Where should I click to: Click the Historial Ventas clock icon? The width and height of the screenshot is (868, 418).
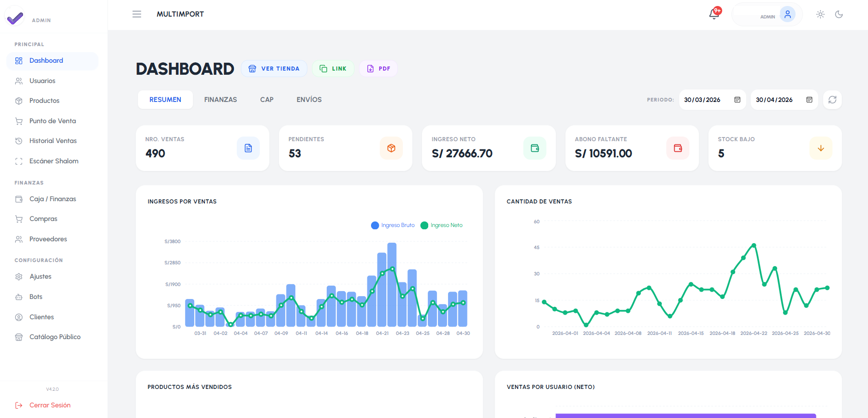pyautogui.click(x=19, y=141)
